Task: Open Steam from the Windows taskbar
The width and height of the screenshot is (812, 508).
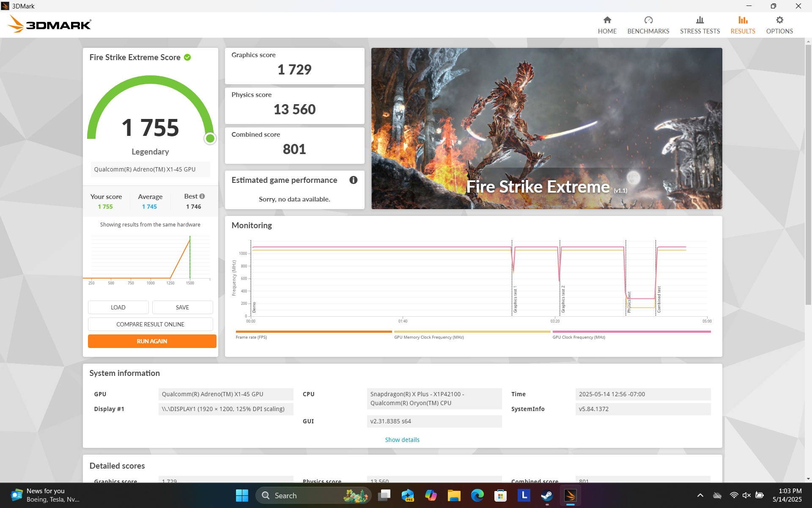Action: point(547,495)
